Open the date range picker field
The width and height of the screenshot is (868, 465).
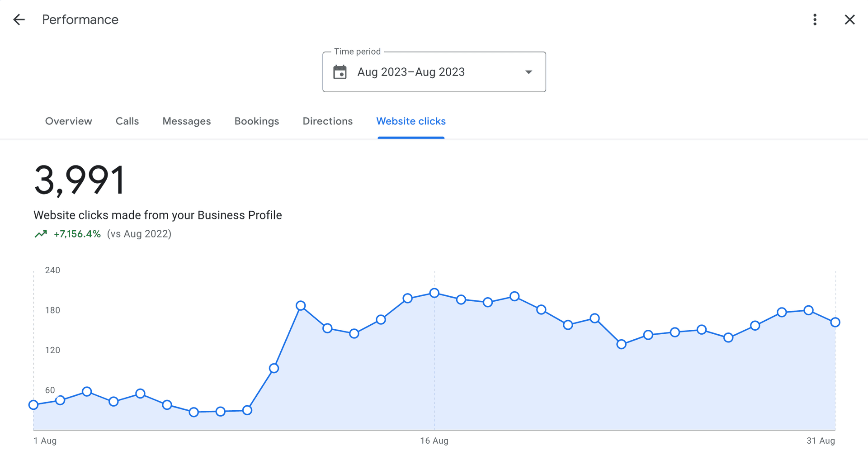pyautogui.click(x=434, y=71)
